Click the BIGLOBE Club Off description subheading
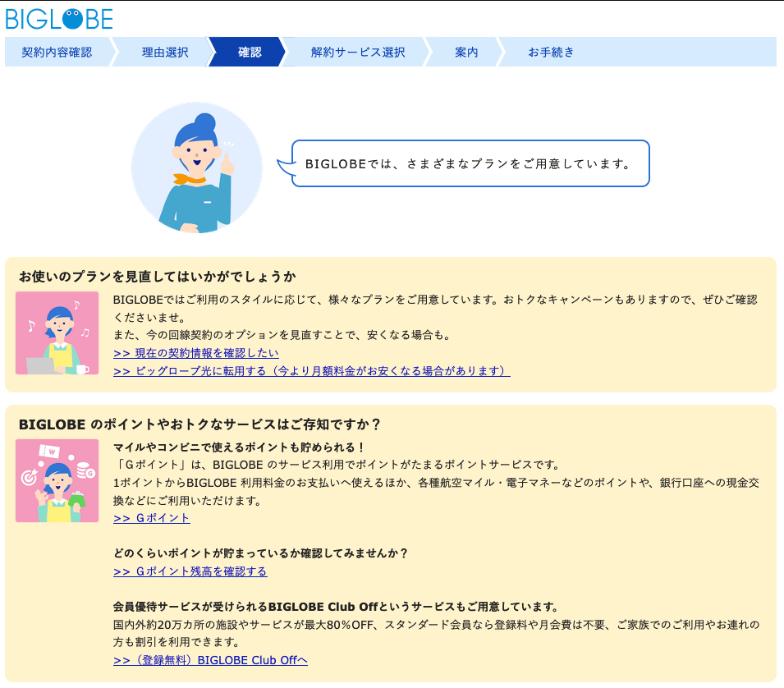The height and width of the screenshot is (688, 784). [x=336, y=607]
